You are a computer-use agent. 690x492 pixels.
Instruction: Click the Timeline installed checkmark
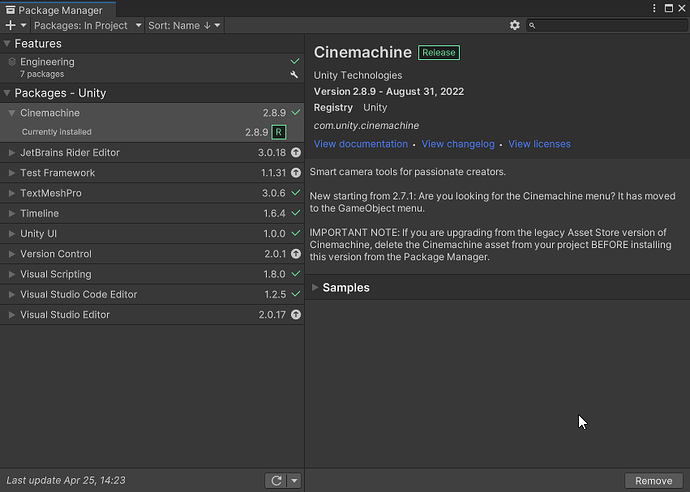296,213
